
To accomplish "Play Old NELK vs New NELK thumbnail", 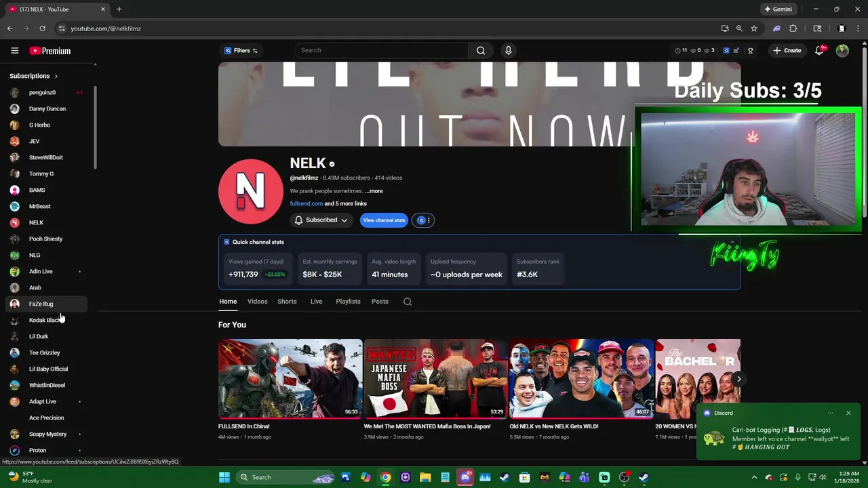I will [x=581, y=379].
